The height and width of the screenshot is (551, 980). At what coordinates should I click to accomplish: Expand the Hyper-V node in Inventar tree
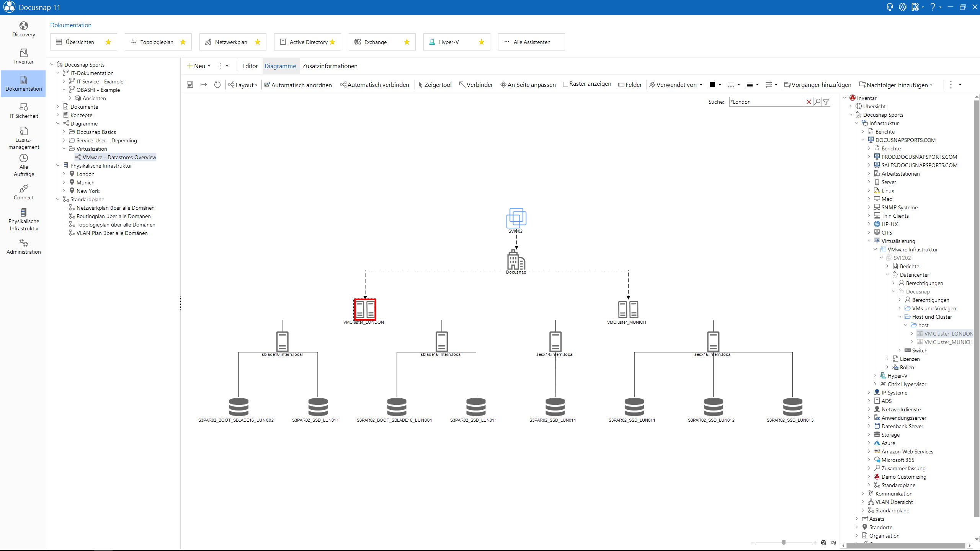(875, 376)
